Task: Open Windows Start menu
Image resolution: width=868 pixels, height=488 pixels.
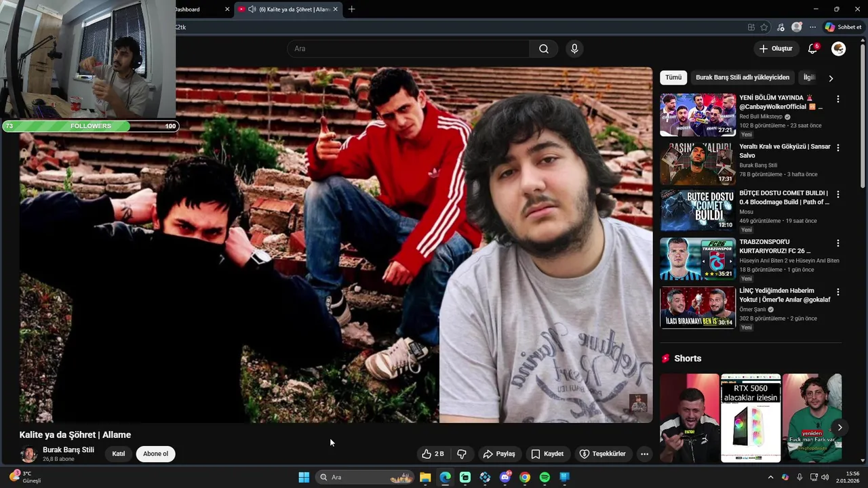Action: pos(304,477)
